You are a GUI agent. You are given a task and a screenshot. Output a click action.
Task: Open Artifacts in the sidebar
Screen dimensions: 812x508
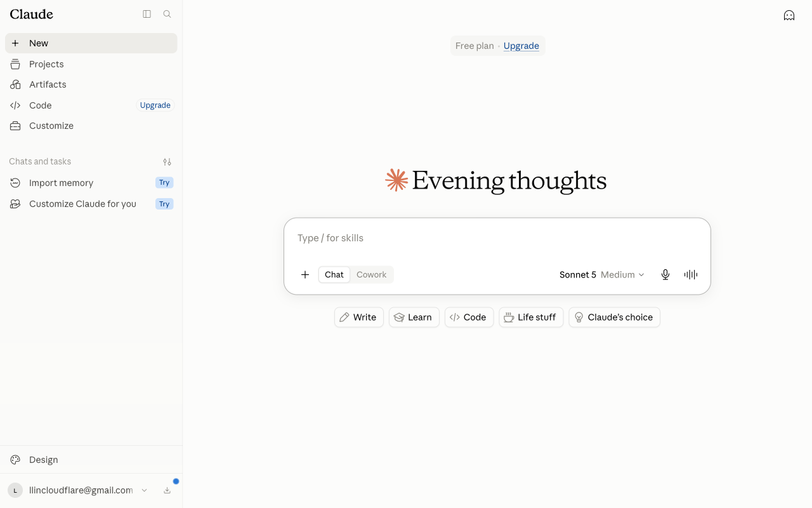[x=91, y=84]
